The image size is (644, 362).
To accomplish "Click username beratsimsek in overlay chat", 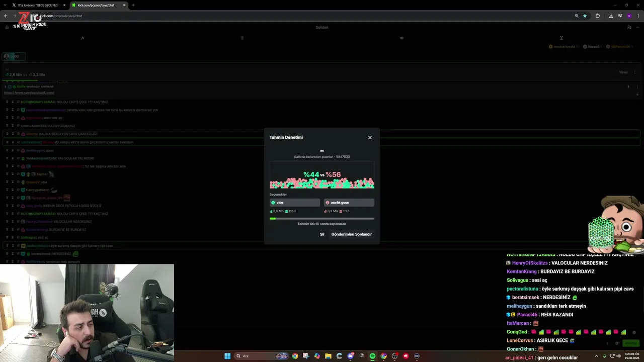I will point(526,297).
